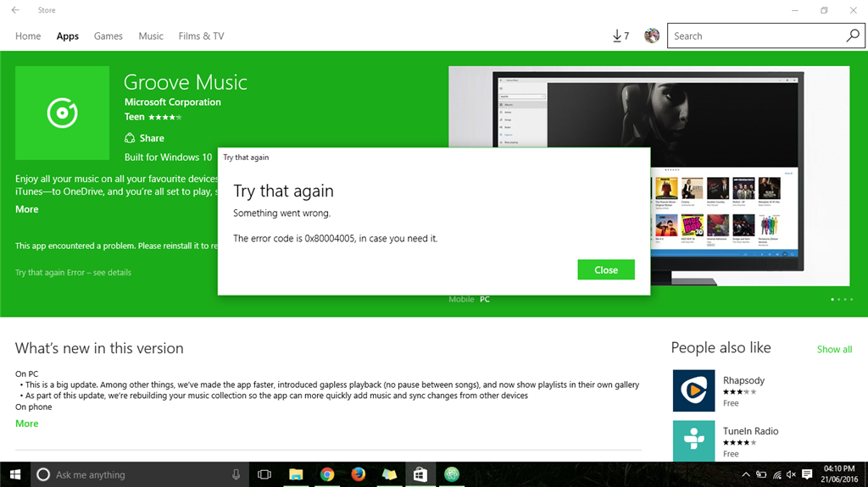The height and width of the screenshot is (487, 868).
Task: Open the Rhapsody app title
Action: coord(743,380)
